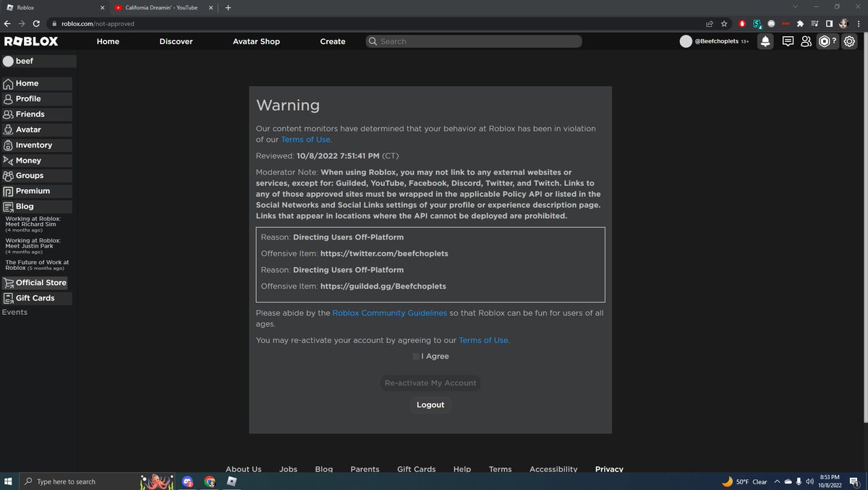Open Roblox notifications bell

(x=765, y=41)
